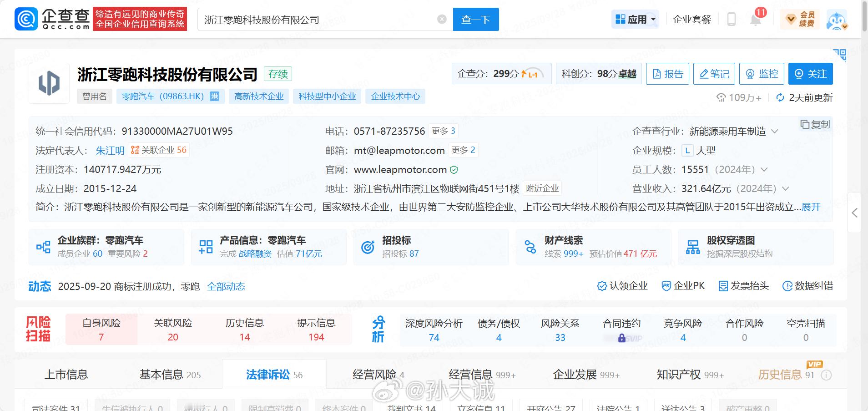Switch to the 上市信息 tab
The height and width of the screenshot is (411, 868).
pos(66,375)
